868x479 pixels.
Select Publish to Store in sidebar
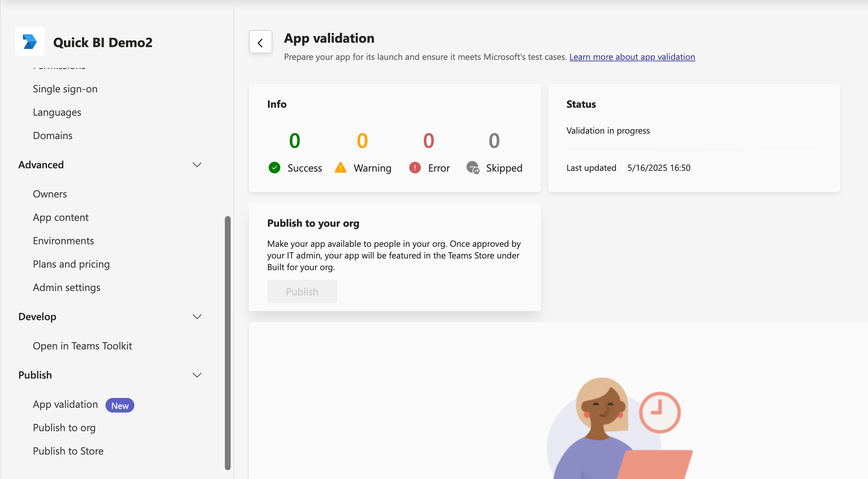click(68, 451)
